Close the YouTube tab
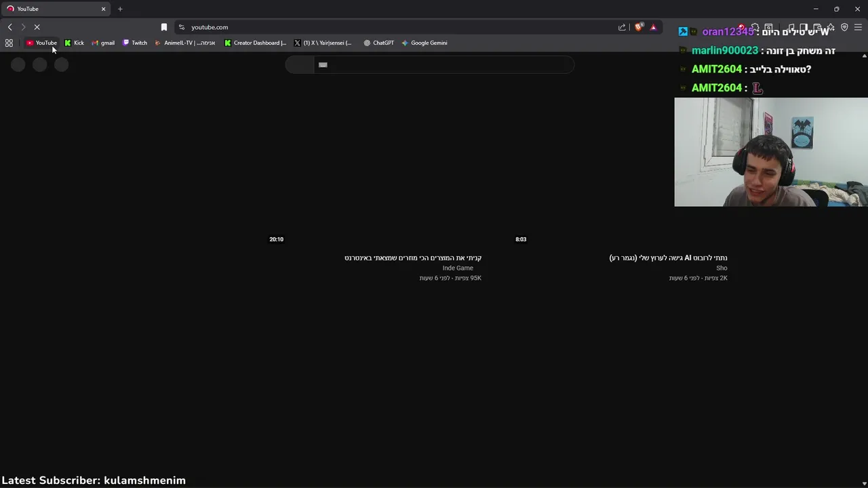 (x=103, y=9)
